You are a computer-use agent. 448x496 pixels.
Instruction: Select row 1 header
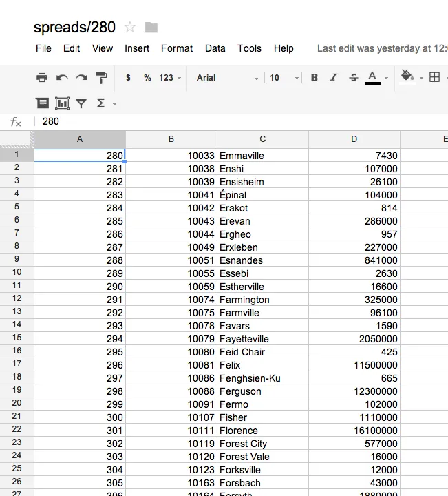click(x=17, y=155)
